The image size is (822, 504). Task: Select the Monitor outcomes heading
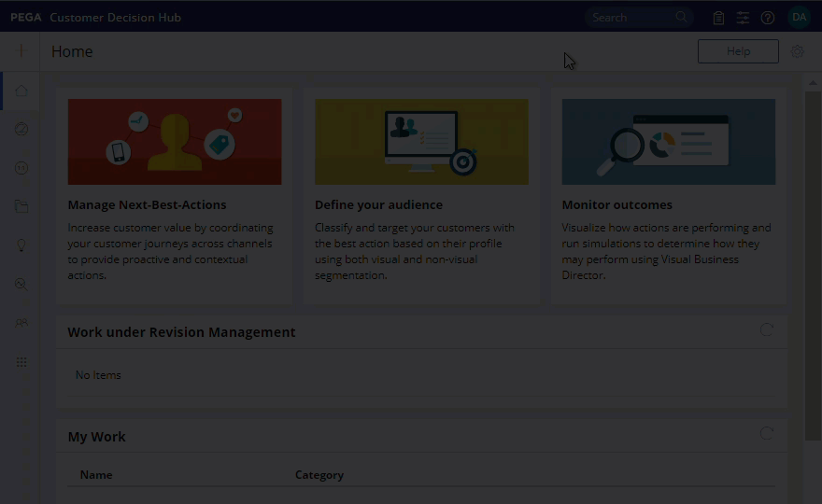tap(616, 204)
